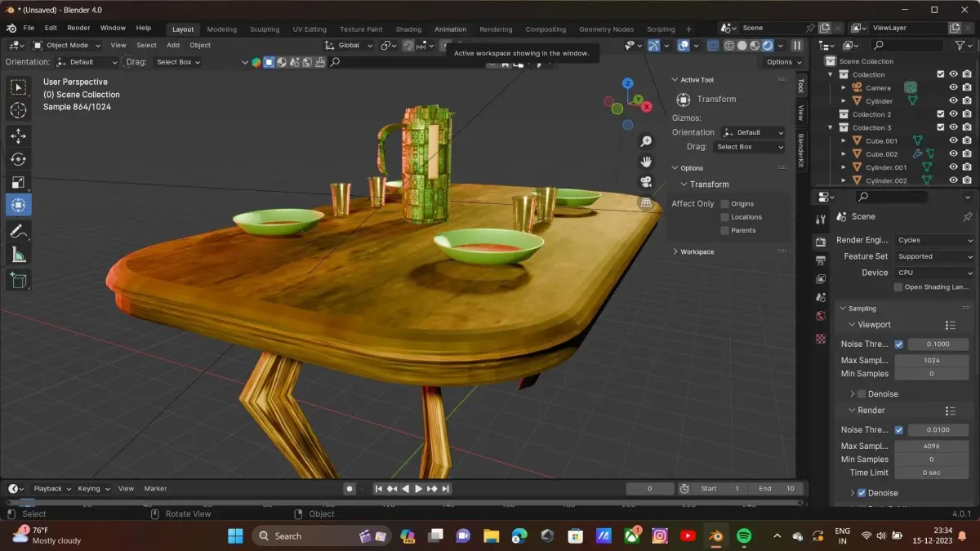The width and height of the screenshot is (980, 551).
Task: Toggle X-ray mode in the viewport header
Action: tap(712, 46)
